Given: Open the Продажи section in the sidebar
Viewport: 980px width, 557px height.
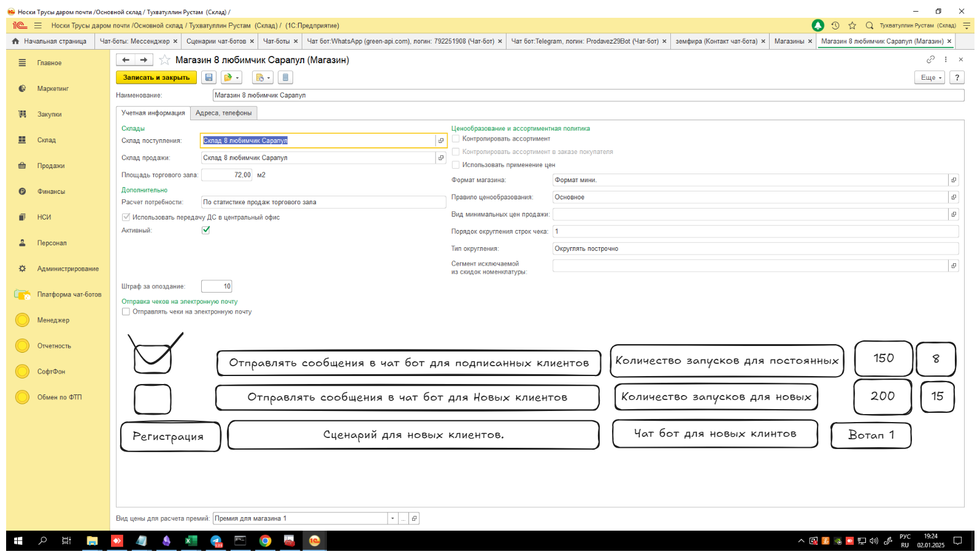Looking at the screenshot, I should [50, 166].
